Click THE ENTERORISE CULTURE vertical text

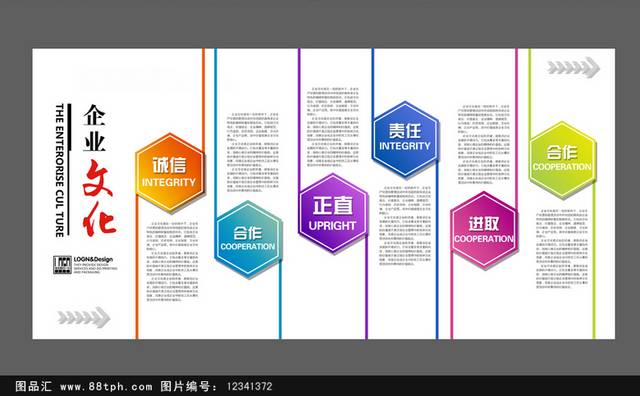[60, 170]
